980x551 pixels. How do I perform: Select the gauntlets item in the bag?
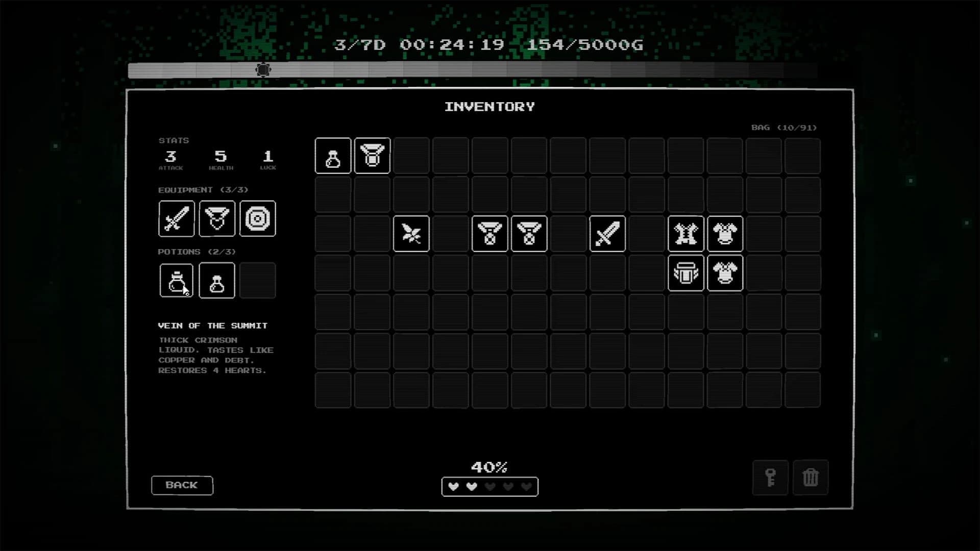686,234
